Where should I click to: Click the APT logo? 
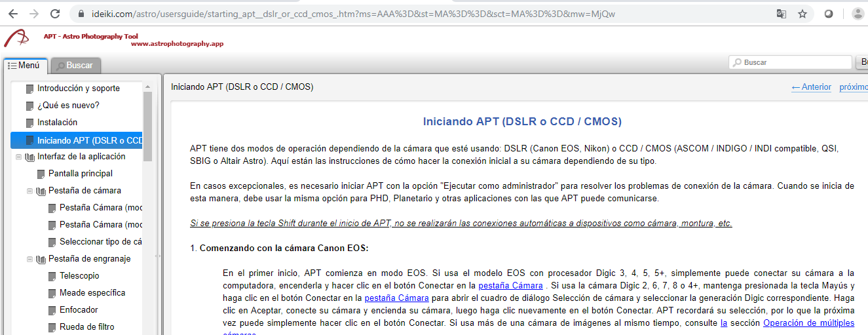[16, 38]
